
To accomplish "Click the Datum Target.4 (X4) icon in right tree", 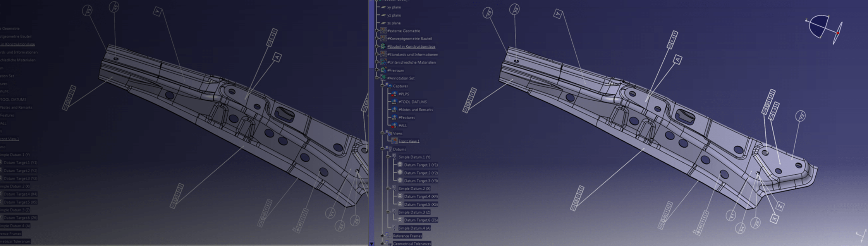I will click(x=400, y=196).
